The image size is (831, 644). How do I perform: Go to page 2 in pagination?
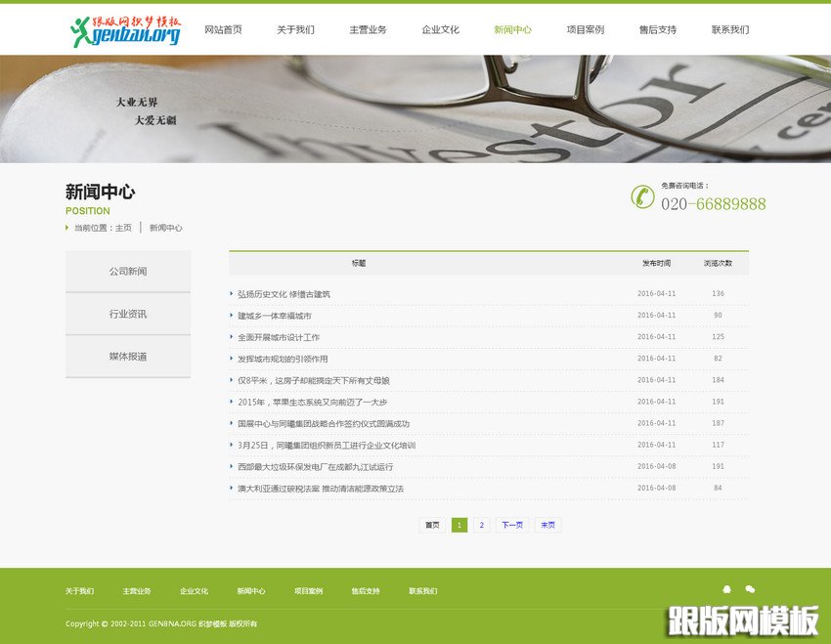[483, 525]
